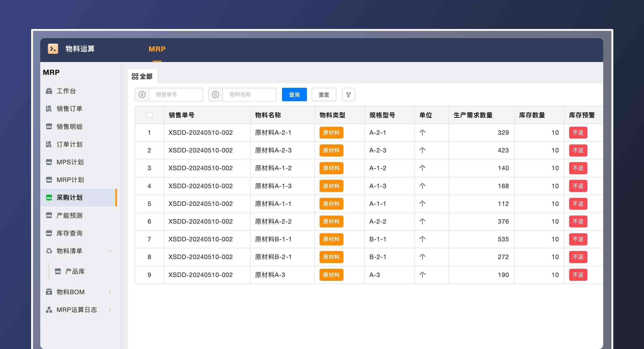This screenshot has height=349, width=644.
Task: Toggle the select-all checkbox in table header
Action: [149, 115]
